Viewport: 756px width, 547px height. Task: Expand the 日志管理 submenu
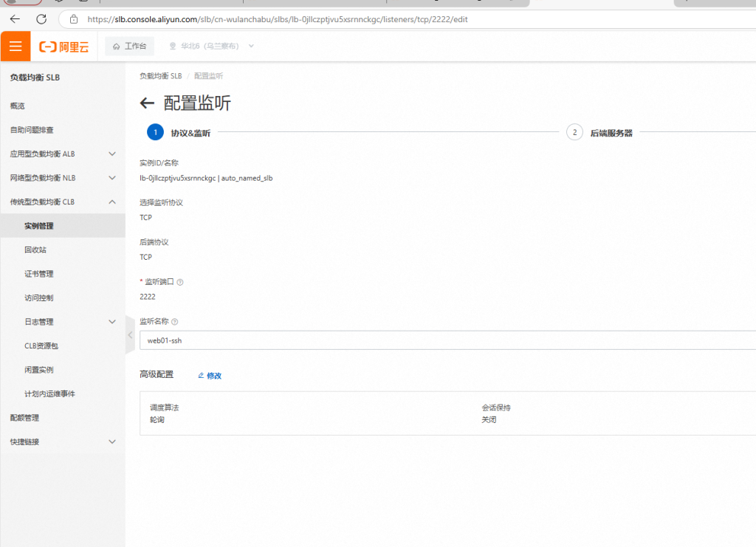coord(112,322)
